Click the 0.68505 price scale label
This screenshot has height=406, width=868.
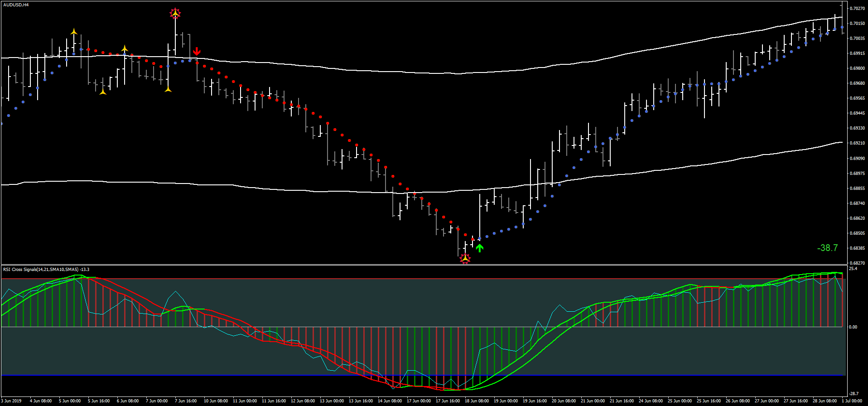point(857,233)
